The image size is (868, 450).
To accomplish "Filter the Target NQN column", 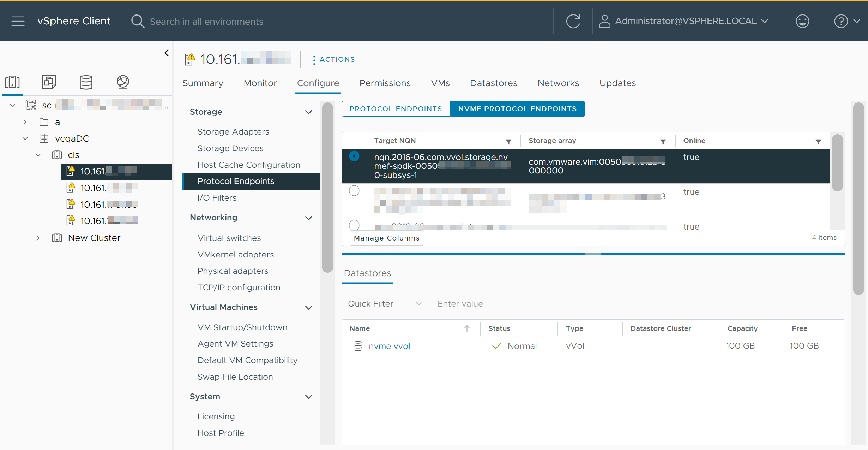I will pyautogui.click(x=508, y=142).
